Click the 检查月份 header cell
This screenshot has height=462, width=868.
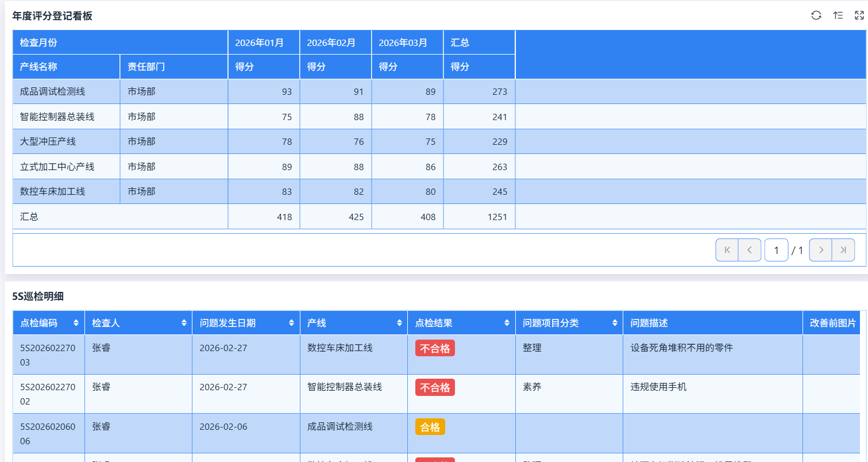pyautogui.click(x=120, y=43)
